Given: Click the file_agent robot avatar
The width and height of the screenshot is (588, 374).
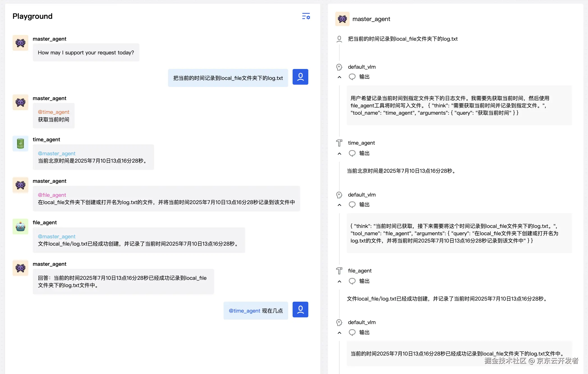Looking at the screenshot, I should click(20, 226).
